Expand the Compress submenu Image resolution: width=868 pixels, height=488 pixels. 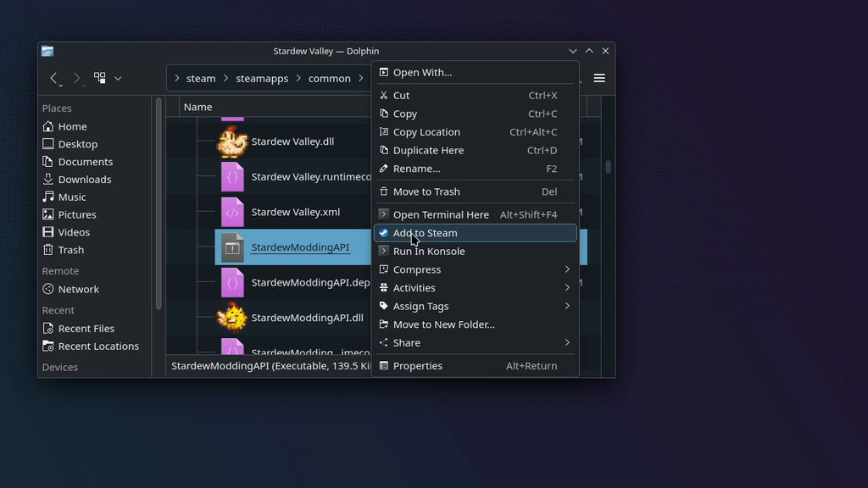475,269
